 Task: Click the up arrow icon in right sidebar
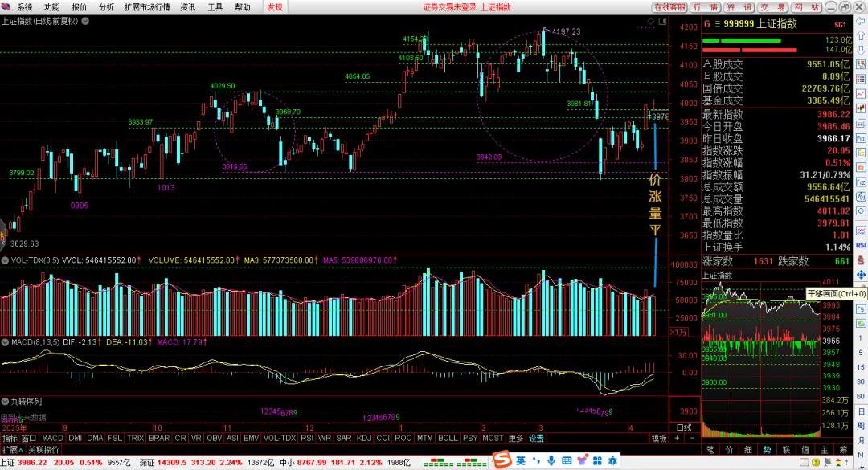(x=861, y=35)
